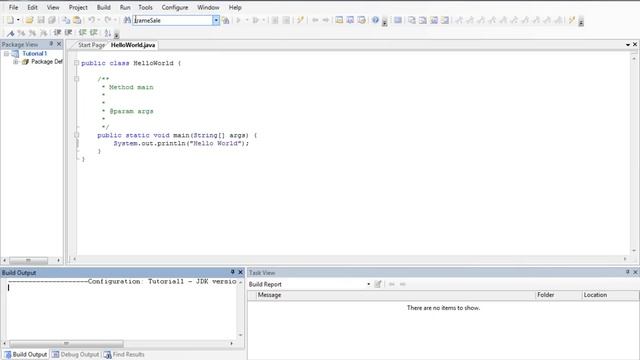Collapse the main method code fold
The width and height of the screenshot is (640, 360).
point(76,135)
